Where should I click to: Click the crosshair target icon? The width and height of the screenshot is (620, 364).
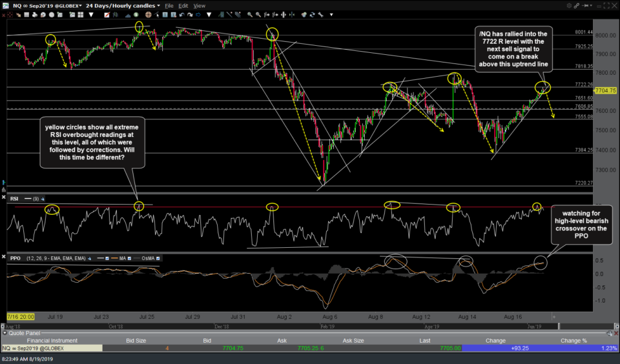point(149,15)
